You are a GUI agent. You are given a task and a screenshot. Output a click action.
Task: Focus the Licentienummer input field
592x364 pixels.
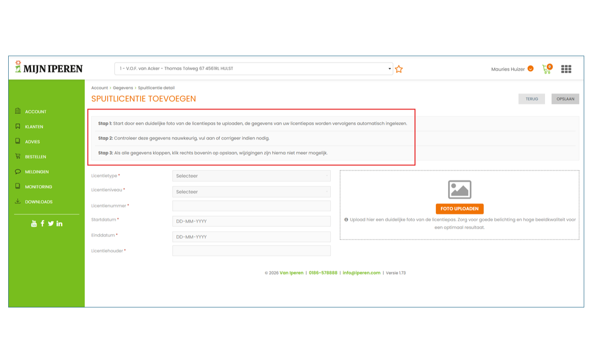click(x=251, y=206)
